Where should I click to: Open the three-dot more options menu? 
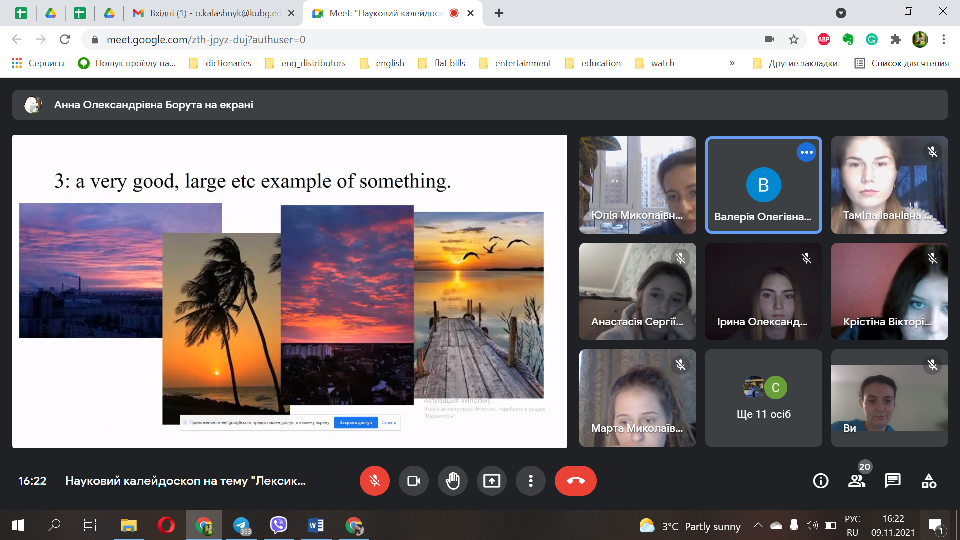530,480
